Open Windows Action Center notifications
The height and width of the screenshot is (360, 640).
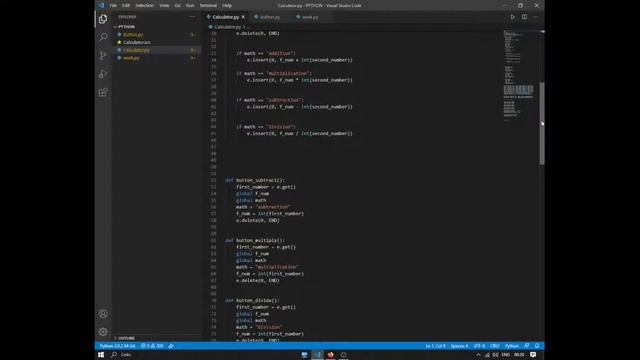tap(533, 355)
